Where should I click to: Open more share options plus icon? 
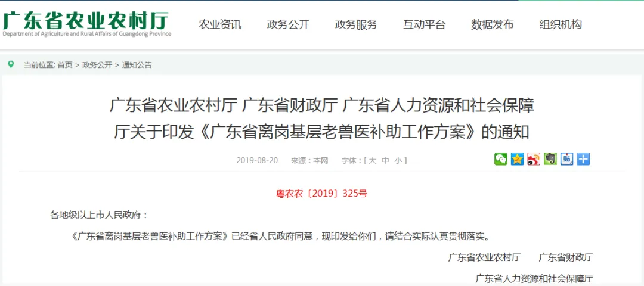(x=583, y=159)
